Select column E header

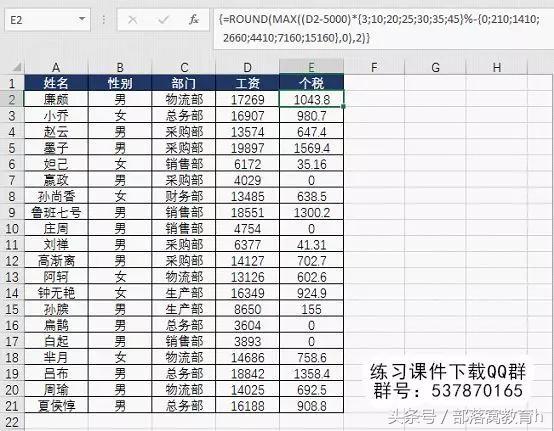tap(311, 67)
